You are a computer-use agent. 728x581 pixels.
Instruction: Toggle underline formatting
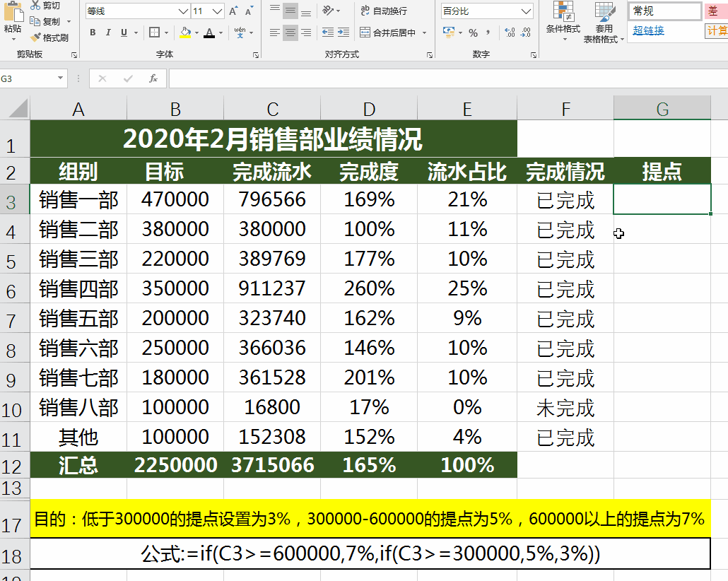124,33
